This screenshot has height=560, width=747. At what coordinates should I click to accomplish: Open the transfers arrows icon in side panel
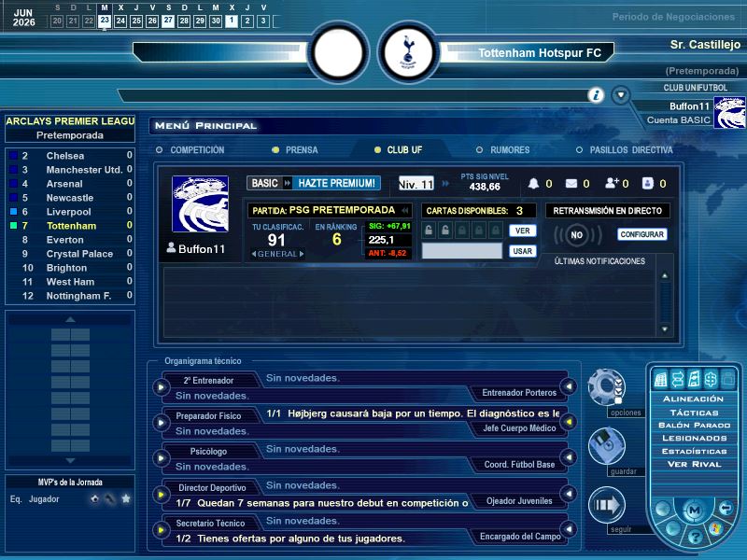click(678, 379)
